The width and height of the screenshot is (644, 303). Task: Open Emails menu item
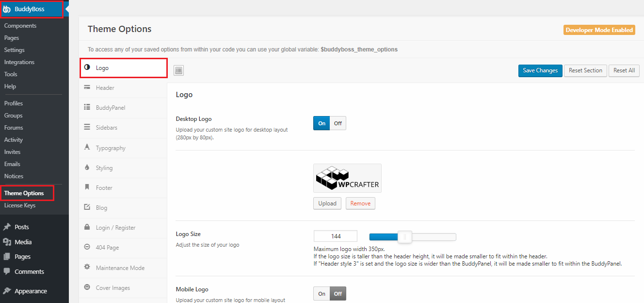tap(13, 164)
